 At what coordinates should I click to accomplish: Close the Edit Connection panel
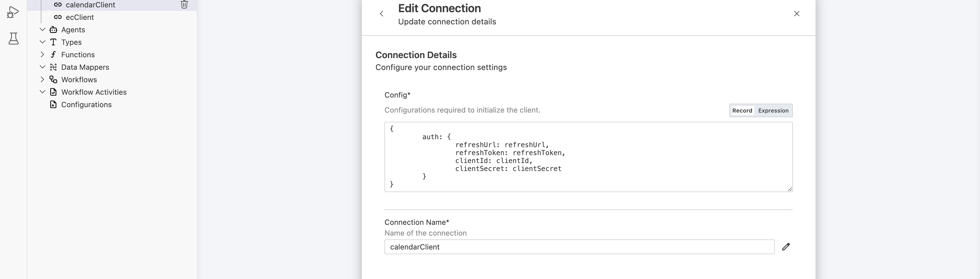[797, 14]
